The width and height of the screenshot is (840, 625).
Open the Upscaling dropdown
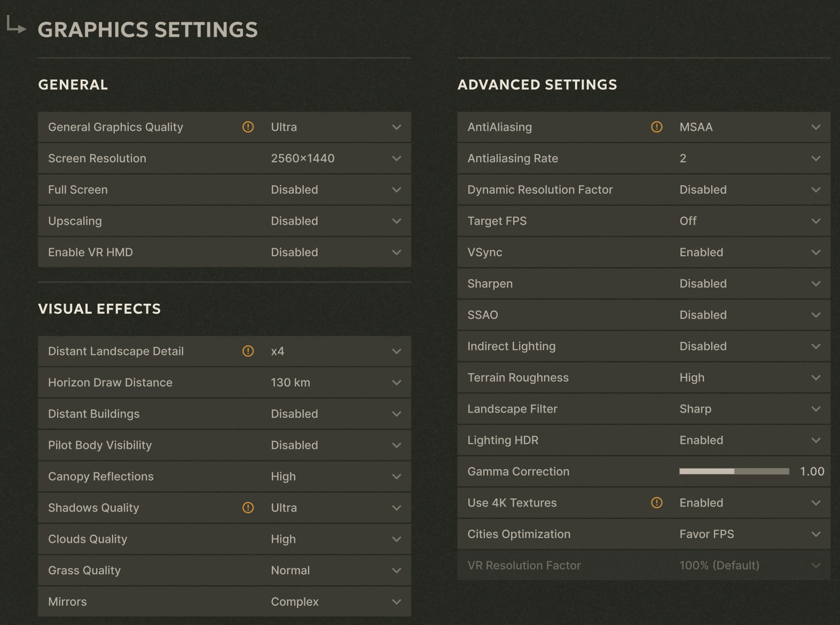pos(336,221)
